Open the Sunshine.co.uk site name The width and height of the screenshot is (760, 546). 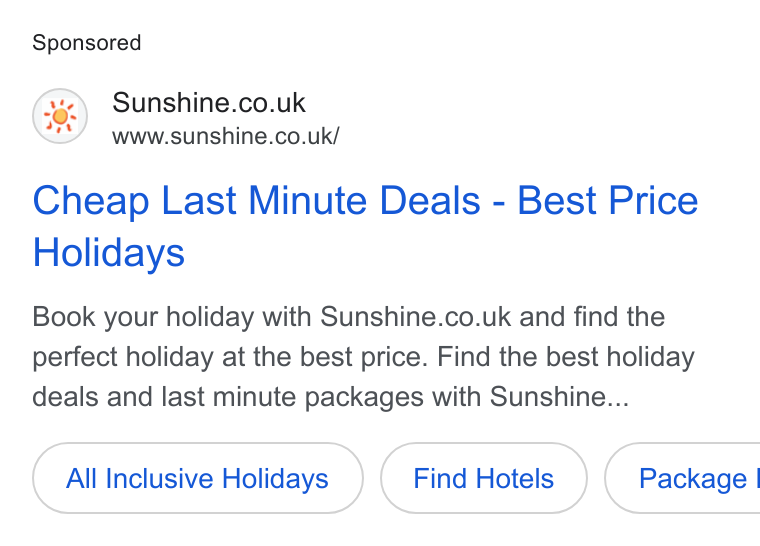(x=209, y=103)
